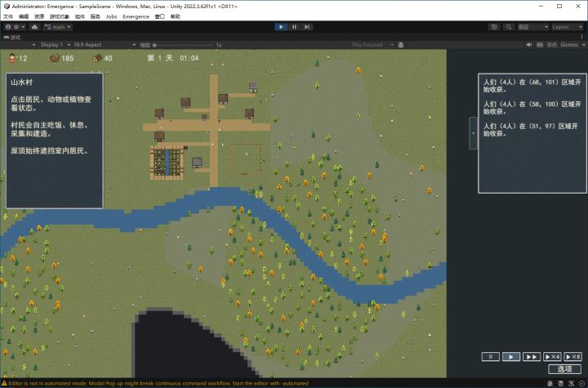Click the Unity editor Pause button
Screen dimensions: 588x388
294,27
